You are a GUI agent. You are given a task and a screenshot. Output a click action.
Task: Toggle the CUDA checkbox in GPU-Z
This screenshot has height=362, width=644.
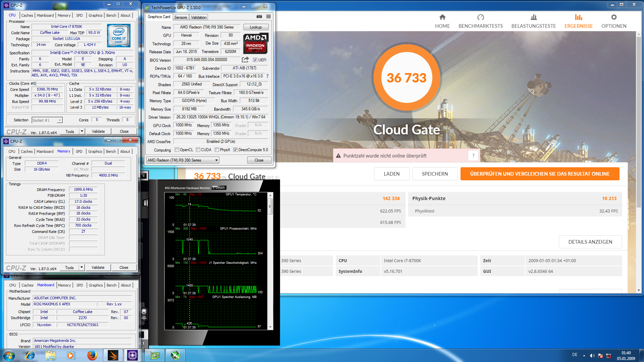pos(198,150)
